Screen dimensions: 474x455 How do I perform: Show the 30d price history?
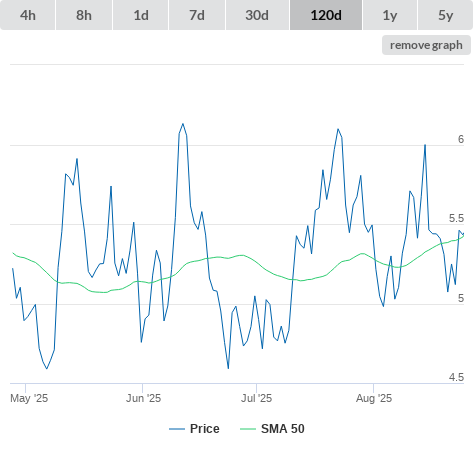point(257,15)
